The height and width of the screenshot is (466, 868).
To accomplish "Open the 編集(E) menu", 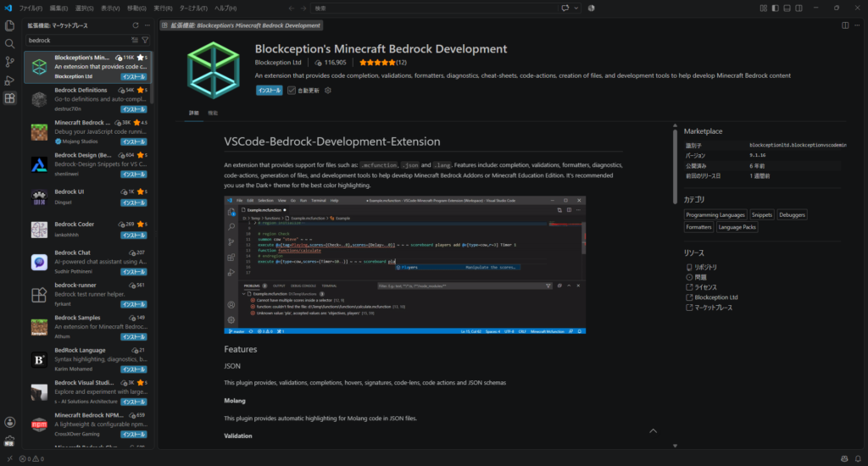I will (58, 8).
